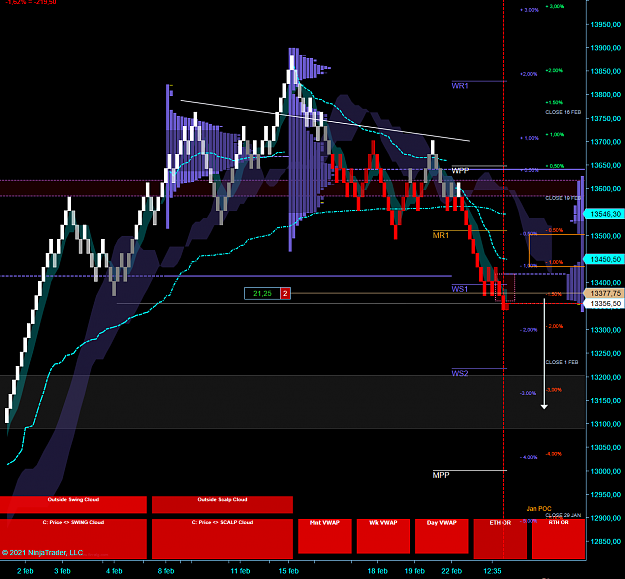Viewport: 625px width, 579px height.
Task: Select the MPP pivot level label
Action: [x=441, y=475]
